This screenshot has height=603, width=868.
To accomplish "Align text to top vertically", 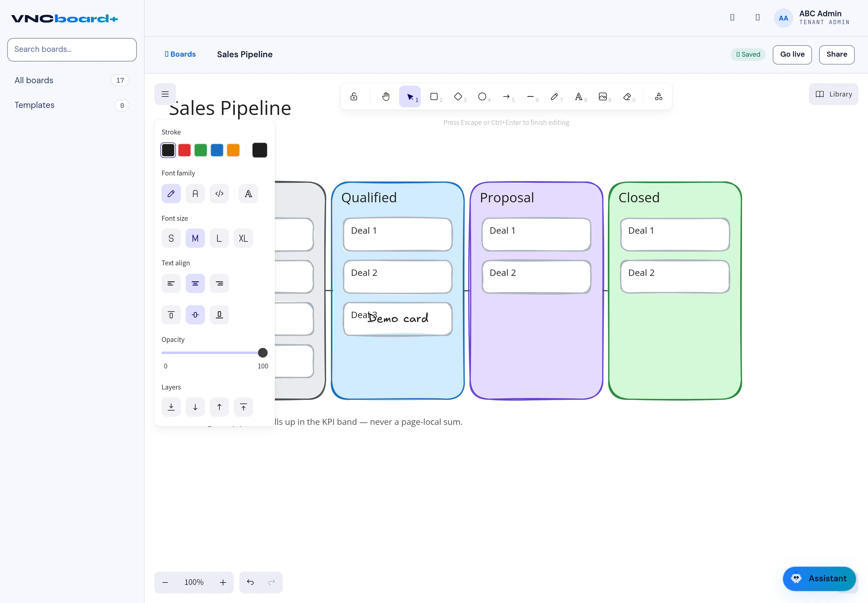I will [x=171, y=315].
